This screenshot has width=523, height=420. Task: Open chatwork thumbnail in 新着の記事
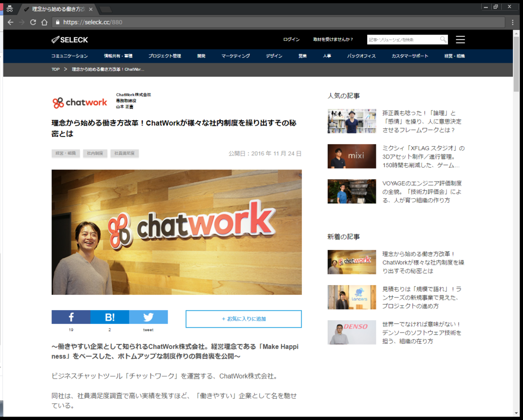(351, 262)
